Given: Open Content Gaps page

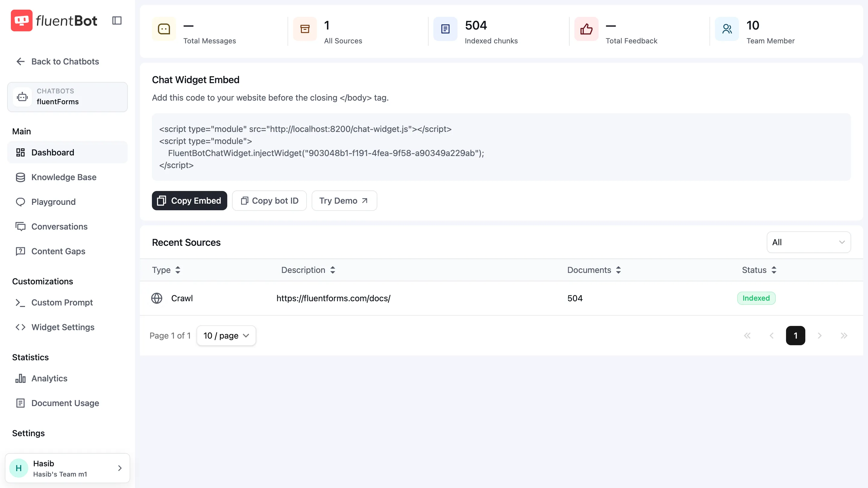Looking at the screenshot, I should (x=68, y=251).
